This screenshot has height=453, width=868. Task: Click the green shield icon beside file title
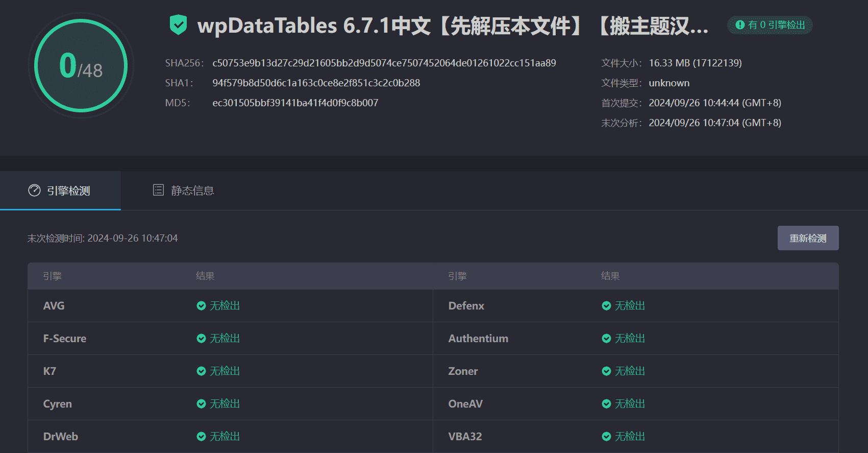coord(178,25)
